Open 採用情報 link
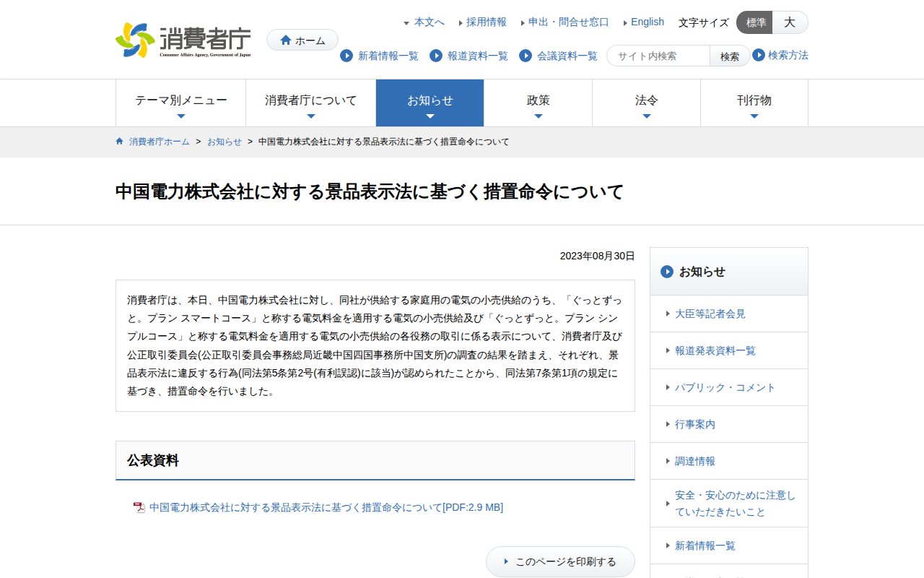Screen dimensions: 924x578 pos(487,22)
